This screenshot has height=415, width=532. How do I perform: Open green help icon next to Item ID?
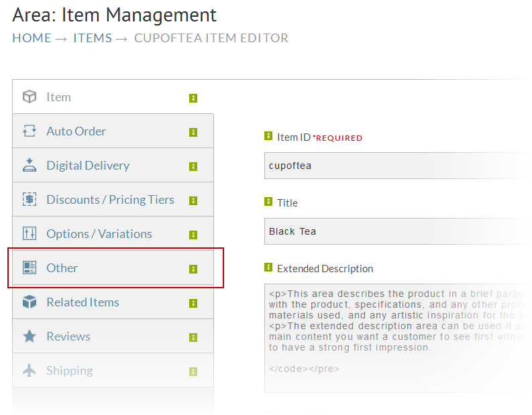point(268,136)
